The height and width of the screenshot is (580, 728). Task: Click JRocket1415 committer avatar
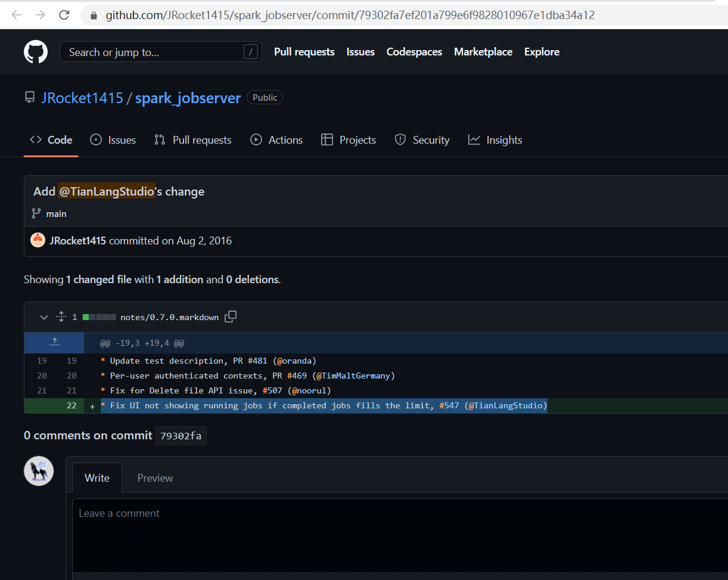38,241
